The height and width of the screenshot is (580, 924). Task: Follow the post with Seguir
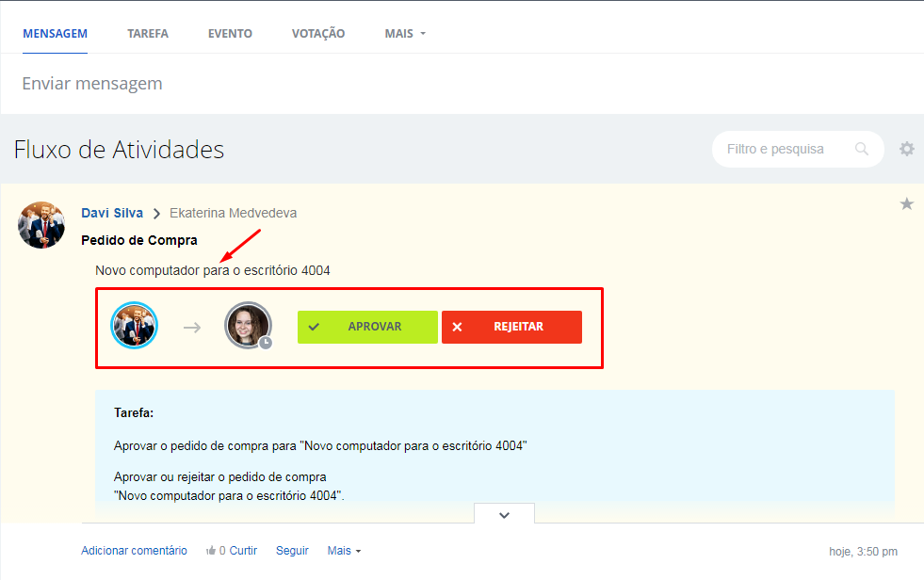[292, 551]
